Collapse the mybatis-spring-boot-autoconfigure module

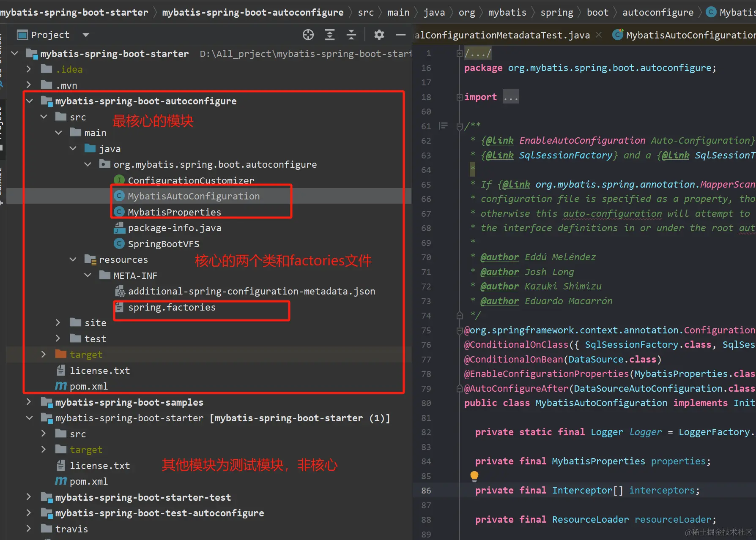(29, 101)
